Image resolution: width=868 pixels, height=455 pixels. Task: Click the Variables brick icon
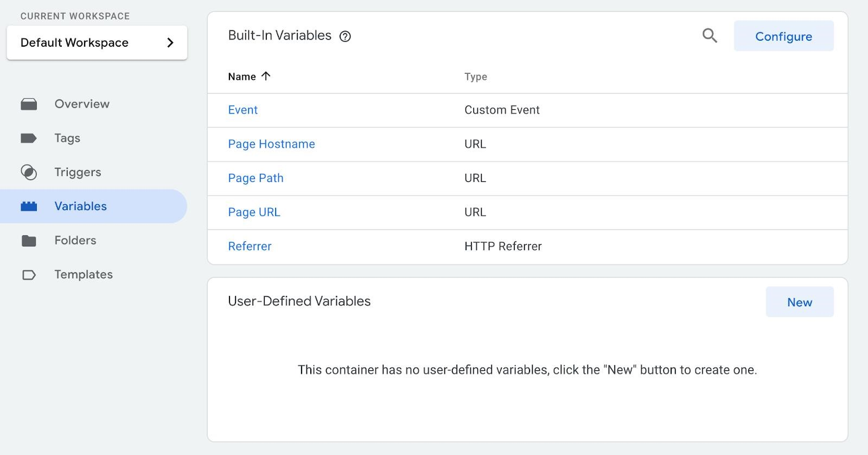click(29, 206)
